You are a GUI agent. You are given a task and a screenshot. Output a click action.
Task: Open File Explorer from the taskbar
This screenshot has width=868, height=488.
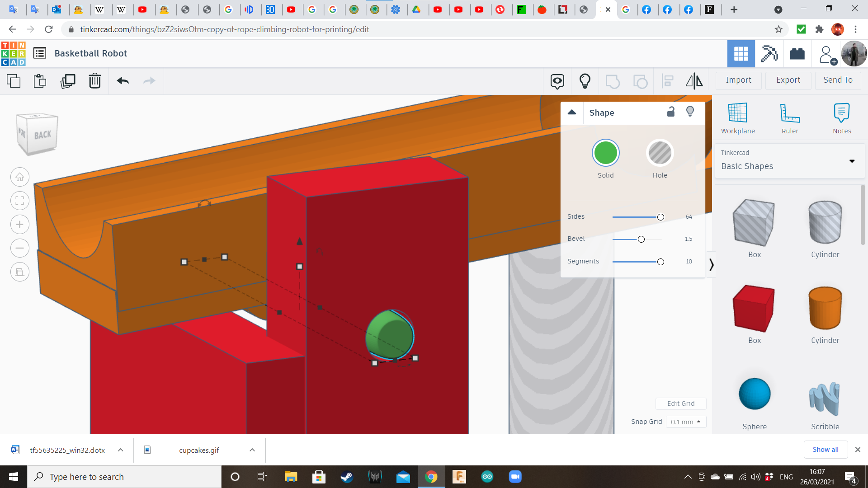pyautogui.click(x=291, y=477)
